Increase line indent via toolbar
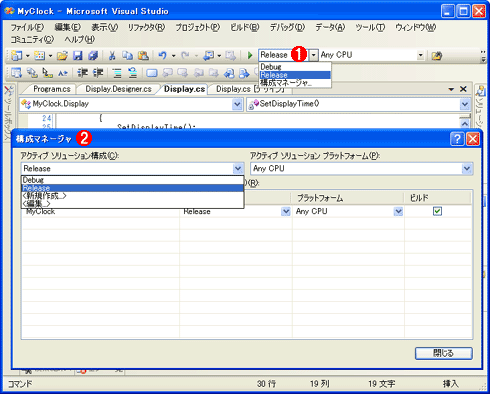 tap(98, 73)
